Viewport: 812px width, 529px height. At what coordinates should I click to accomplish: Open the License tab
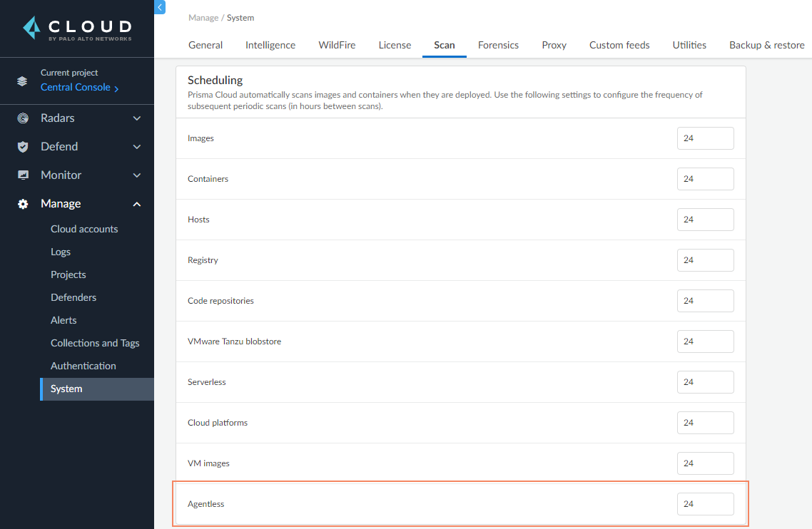tap(395, 45)
